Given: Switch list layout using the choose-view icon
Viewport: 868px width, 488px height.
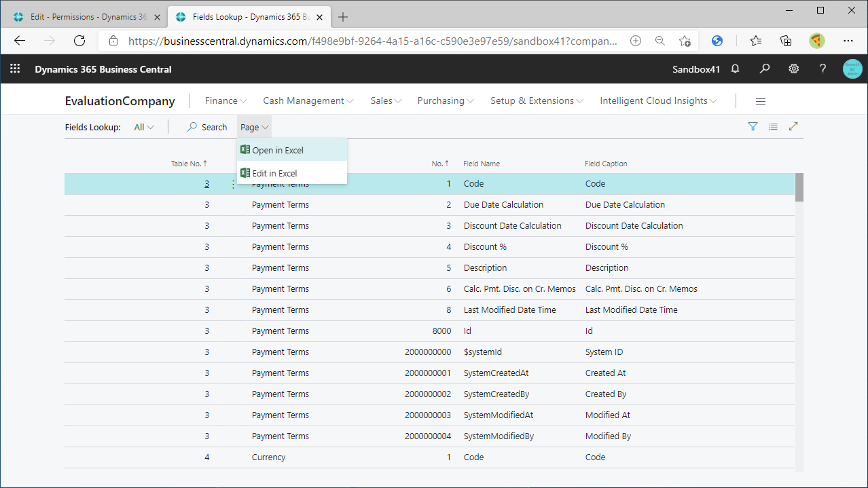Looking at the screenshot, I should click(x=773, y=126).
